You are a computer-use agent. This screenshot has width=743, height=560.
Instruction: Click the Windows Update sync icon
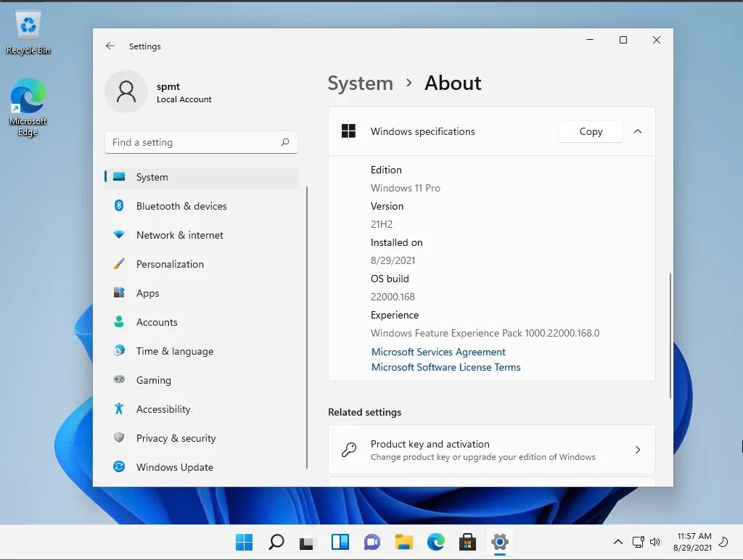(119, 466)
